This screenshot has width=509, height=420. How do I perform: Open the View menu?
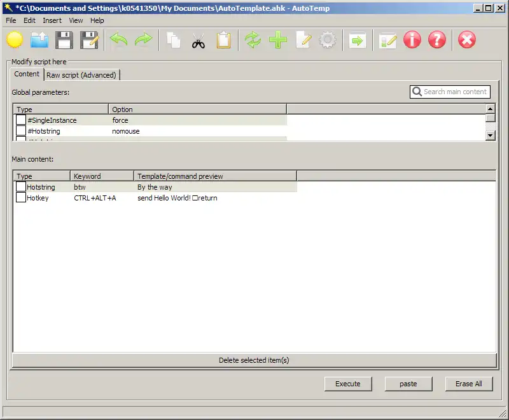click(76, 20)
